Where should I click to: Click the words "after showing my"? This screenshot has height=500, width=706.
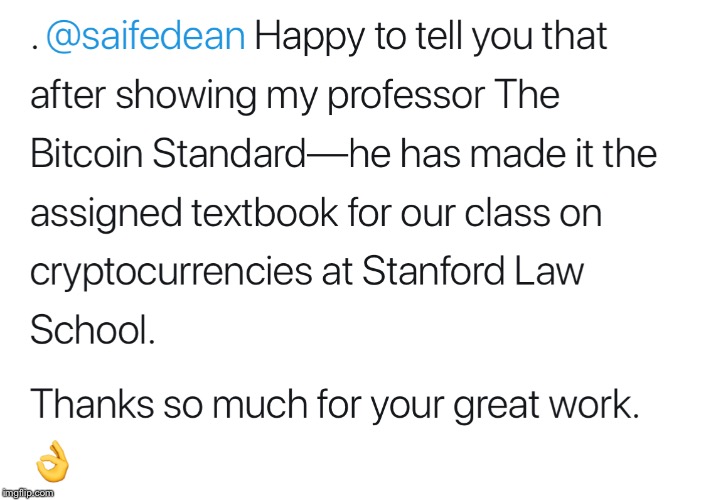click(x=174, y=96)
